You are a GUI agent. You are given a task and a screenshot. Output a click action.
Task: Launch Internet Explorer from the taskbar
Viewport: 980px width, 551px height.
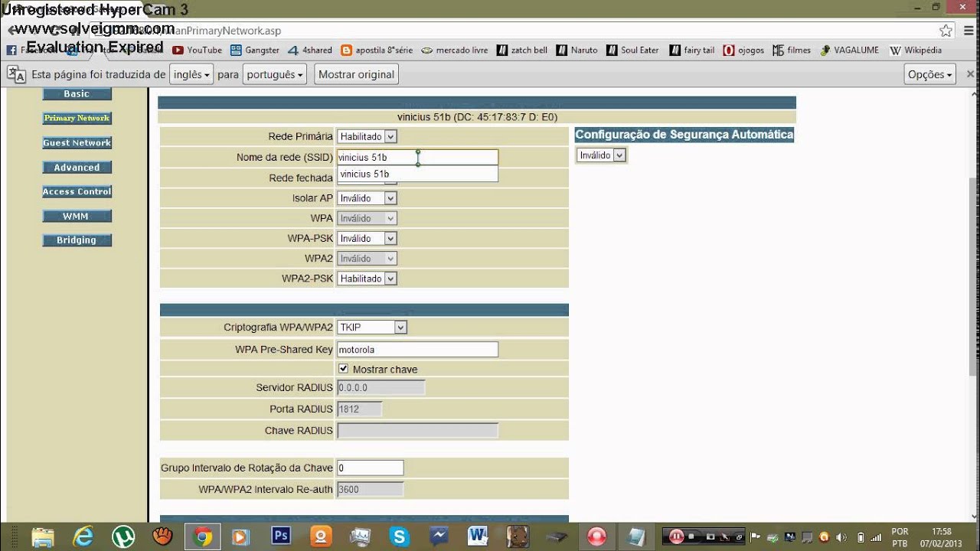point(82,536)
